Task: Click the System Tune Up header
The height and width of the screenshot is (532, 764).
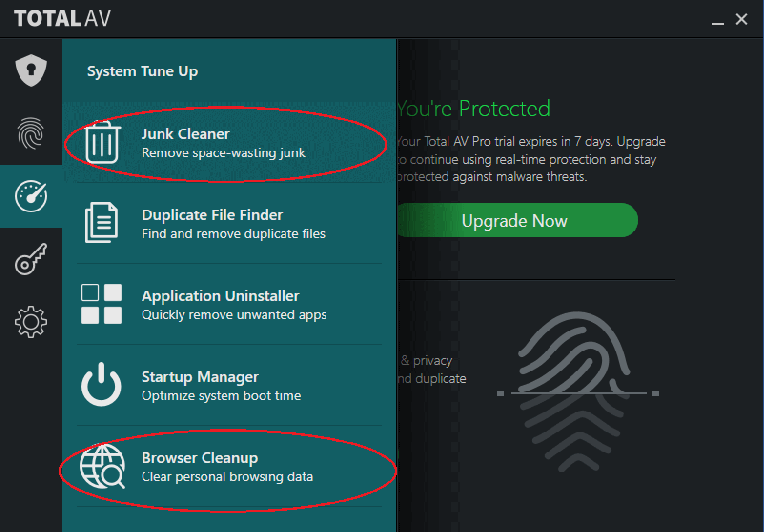Action: pos(143,71)
